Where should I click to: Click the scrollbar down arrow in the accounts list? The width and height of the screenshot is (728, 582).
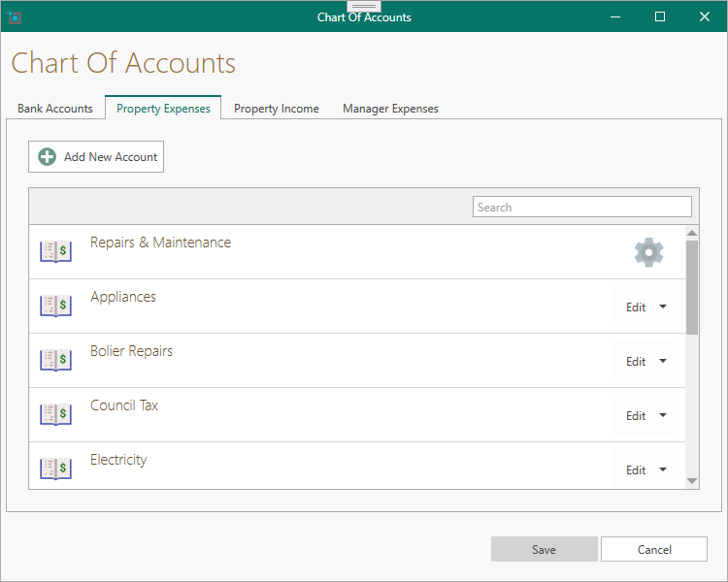click(692, 481)
